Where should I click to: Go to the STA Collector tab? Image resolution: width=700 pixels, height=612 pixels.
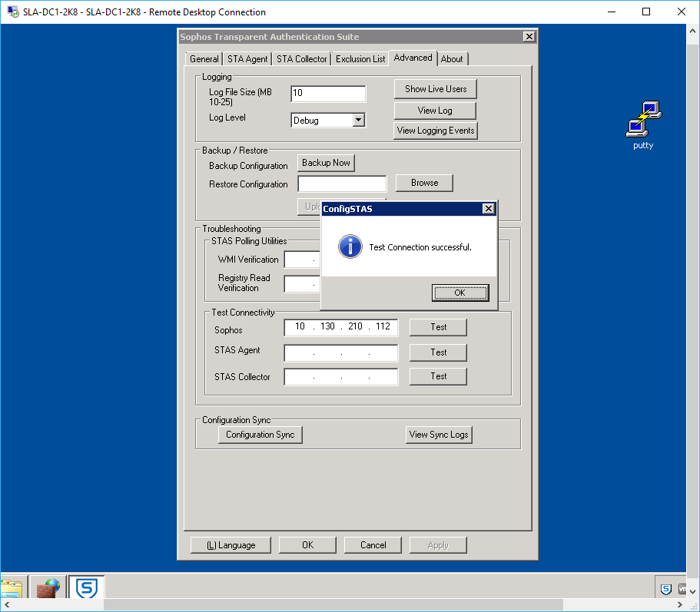click(x=301, y=59)
